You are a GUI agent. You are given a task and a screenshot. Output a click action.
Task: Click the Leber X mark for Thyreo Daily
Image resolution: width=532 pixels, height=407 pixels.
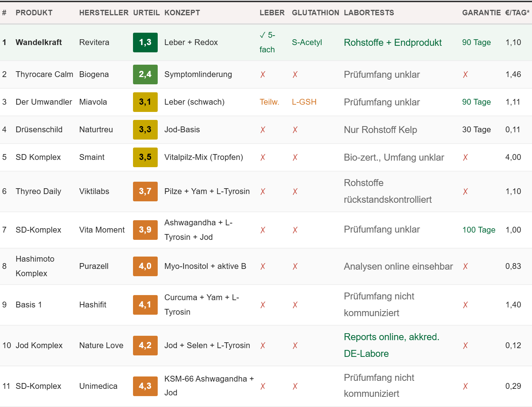point(263,192)
